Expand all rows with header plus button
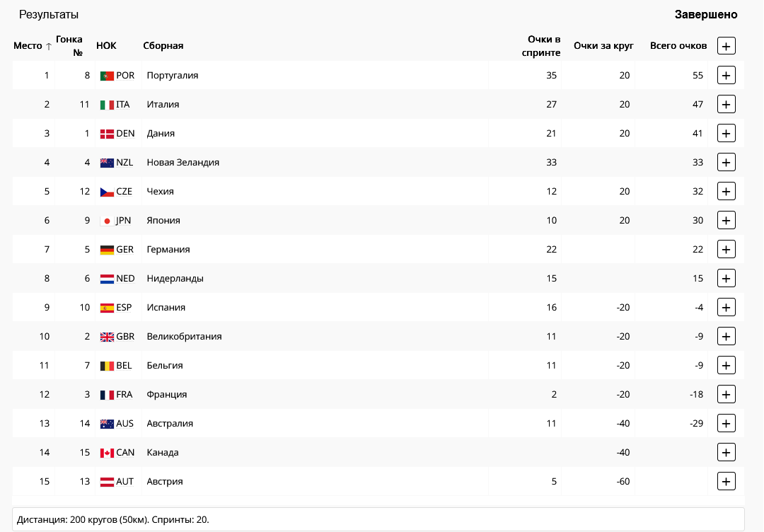 tap(727, 46)
